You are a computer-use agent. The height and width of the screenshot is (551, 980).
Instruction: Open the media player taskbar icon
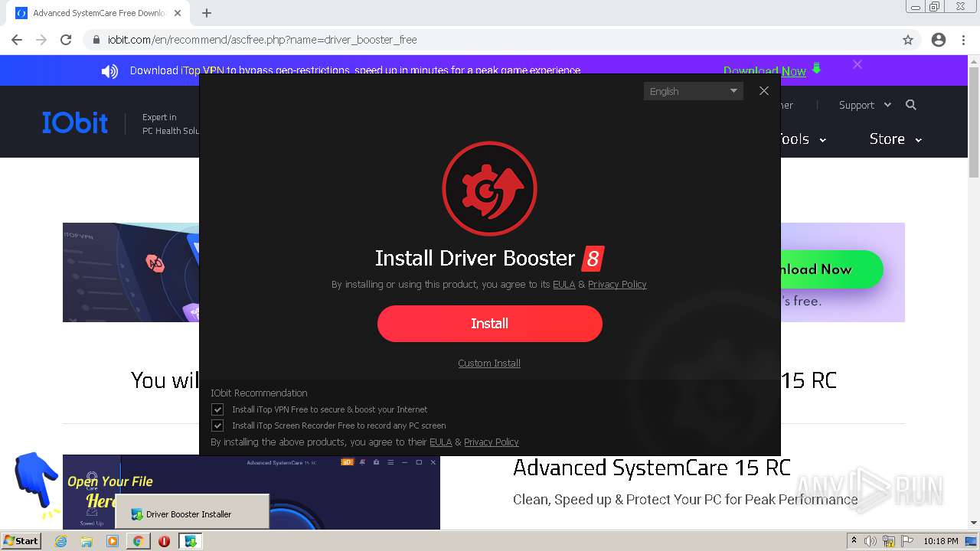(113, 541)
